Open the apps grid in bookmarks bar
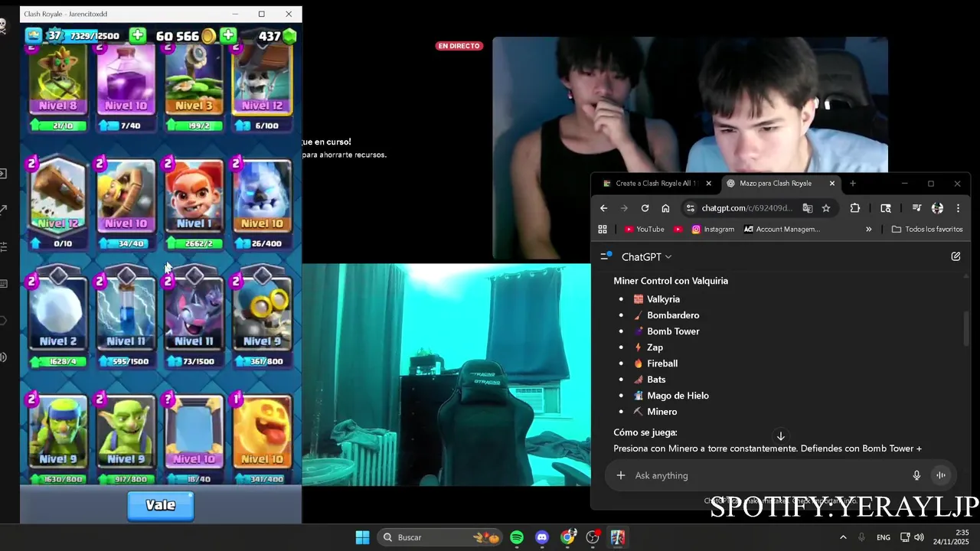 coord(603,229)
